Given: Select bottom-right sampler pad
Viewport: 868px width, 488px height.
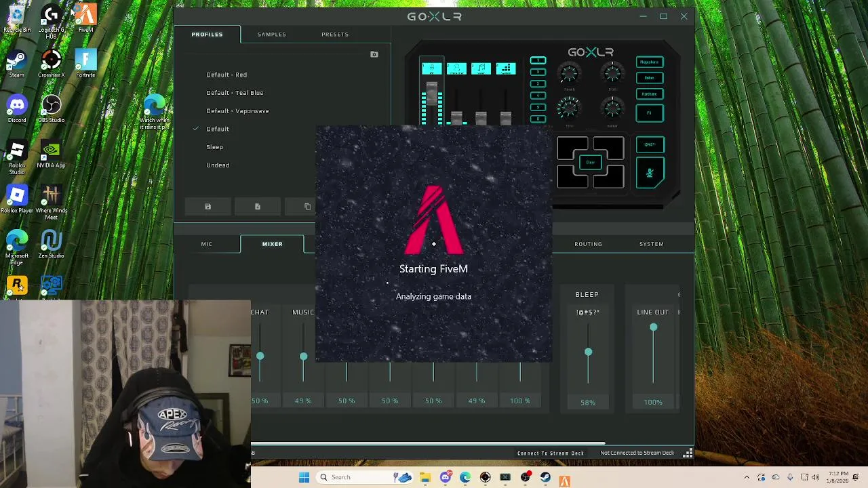Looking at the screenshot, I should coord(608,177).
